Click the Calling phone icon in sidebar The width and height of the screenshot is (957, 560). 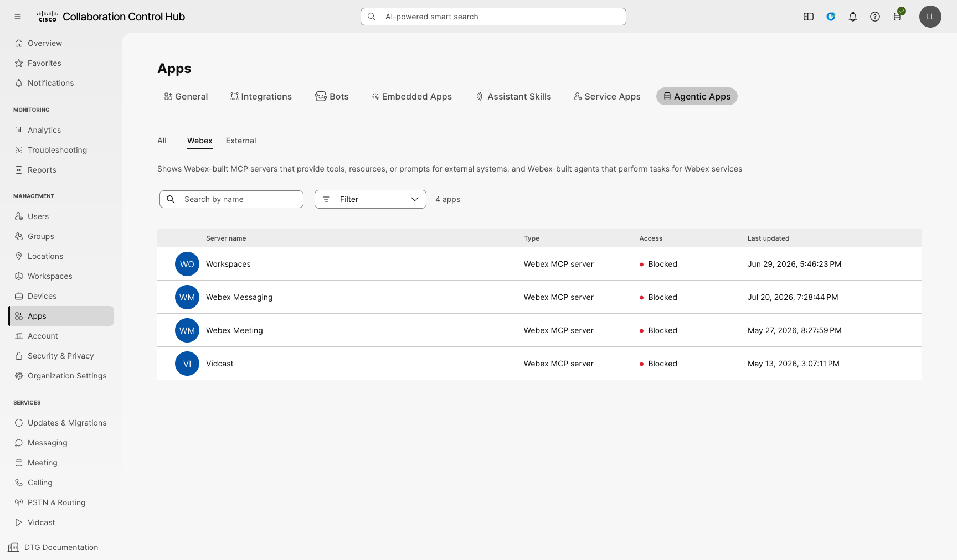(x=19, y=483)
